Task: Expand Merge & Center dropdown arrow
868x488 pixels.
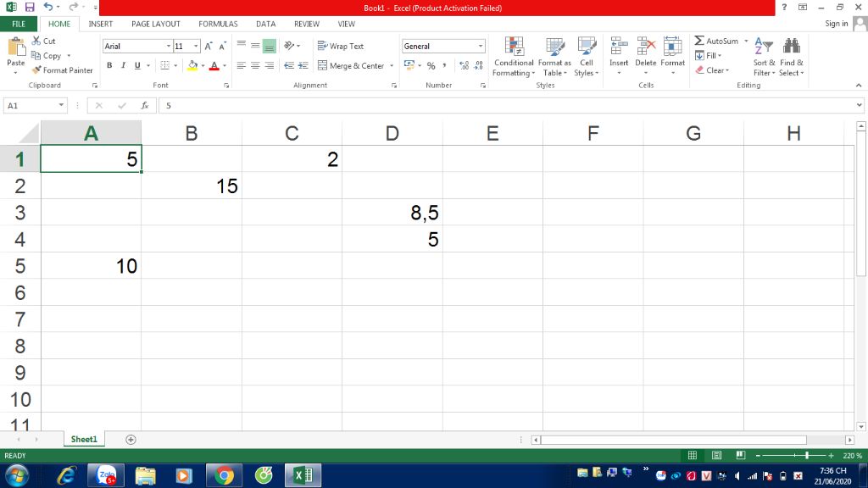Action: tap(392, 66)
